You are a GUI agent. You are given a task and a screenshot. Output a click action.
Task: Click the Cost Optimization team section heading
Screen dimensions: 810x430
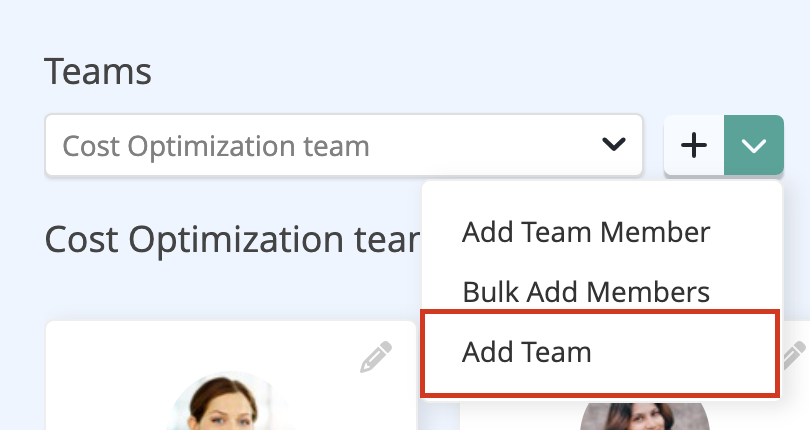232,240
